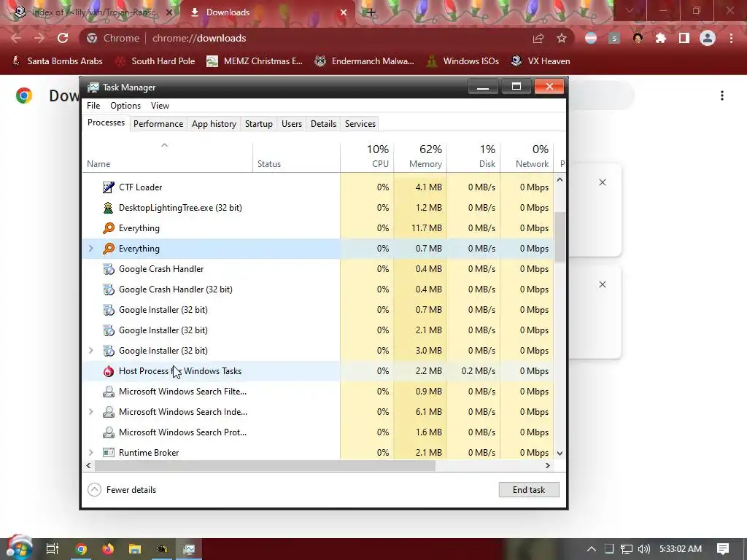Click the Microsoft Windows Search Protocol icon
Viewport: 747px width, 560px height.
coord(109,432)
